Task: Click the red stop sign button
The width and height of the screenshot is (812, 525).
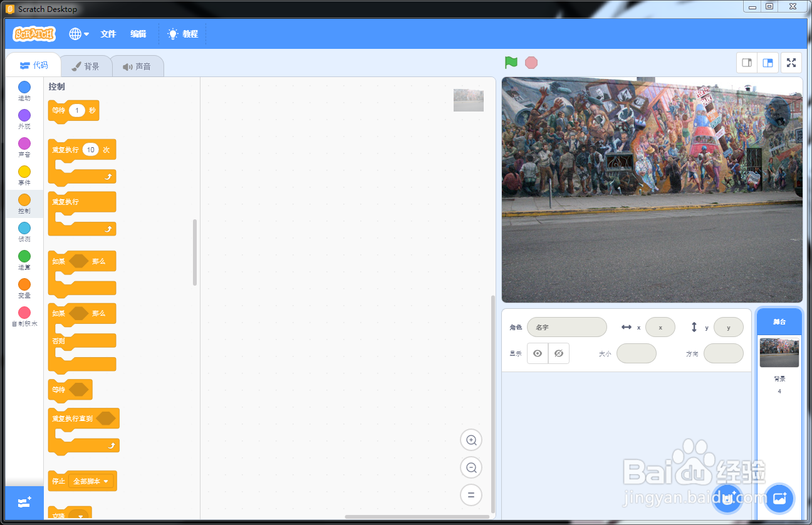Action: click(x=531, y=62)
